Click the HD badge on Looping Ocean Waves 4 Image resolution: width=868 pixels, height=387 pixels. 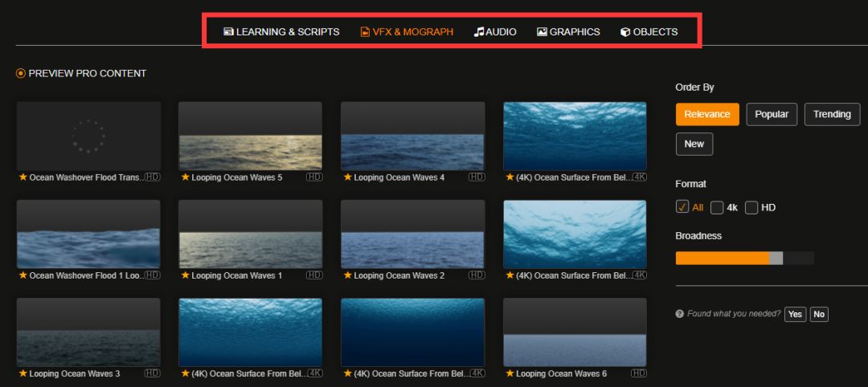coord(477,177)
